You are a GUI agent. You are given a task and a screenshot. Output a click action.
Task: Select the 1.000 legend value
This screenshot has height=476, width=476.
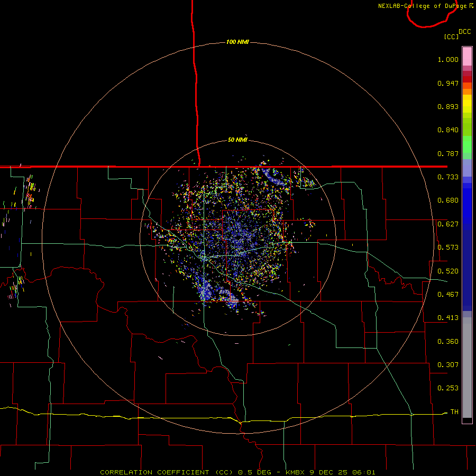click(448, 59)
